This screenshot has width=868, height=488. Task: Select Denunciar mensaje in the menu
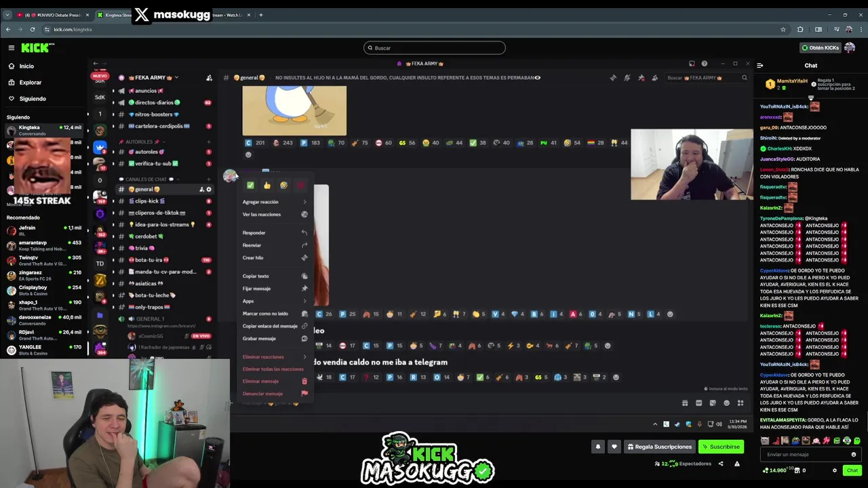(275, 394)
